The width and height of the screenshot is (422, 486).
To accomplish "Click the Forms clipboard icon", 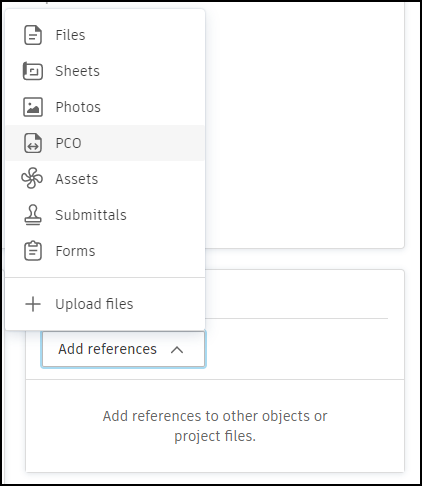I will [33, 251].
